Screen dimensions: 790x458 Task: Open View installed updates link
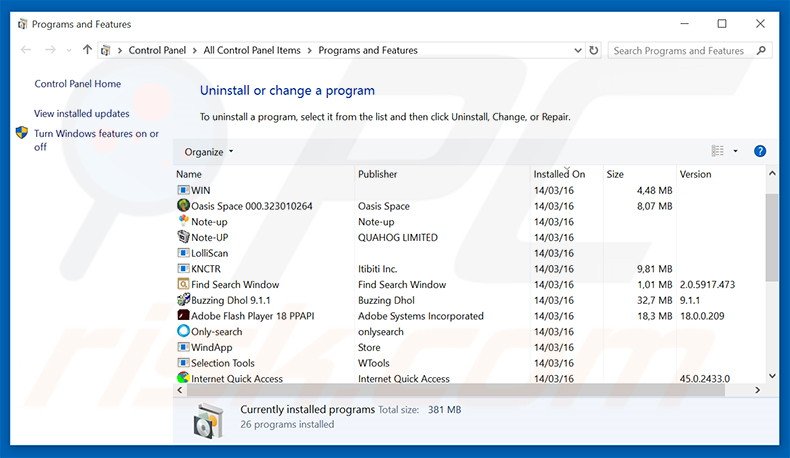coord(82,113)
